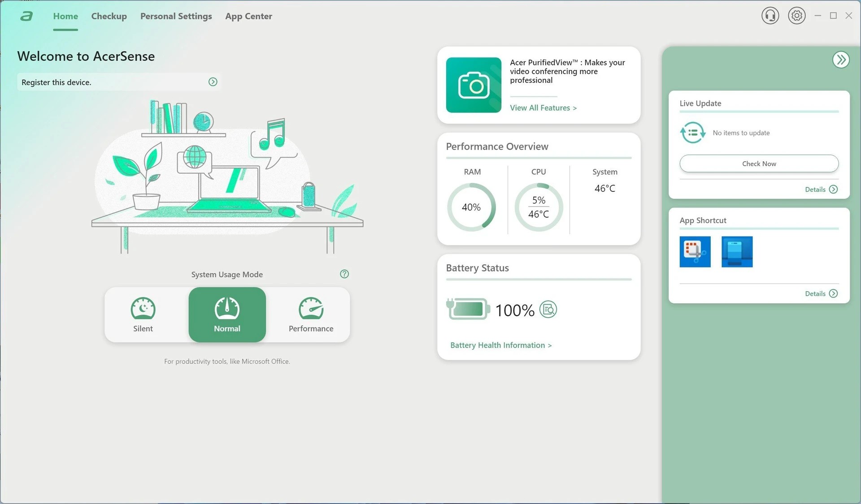This screenshot has width=861, height=504.
Task: Launch the Snipping Tool app shortcut
Action: pyautogui.click(x=695, y=252)
